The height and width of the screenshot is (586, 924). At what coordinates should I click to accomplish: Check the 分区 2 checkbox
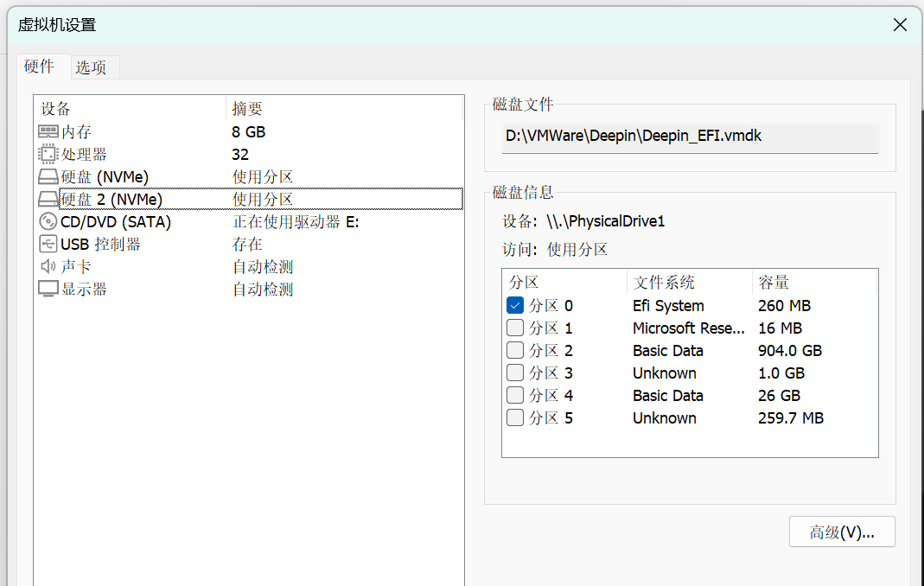point(515,350)
